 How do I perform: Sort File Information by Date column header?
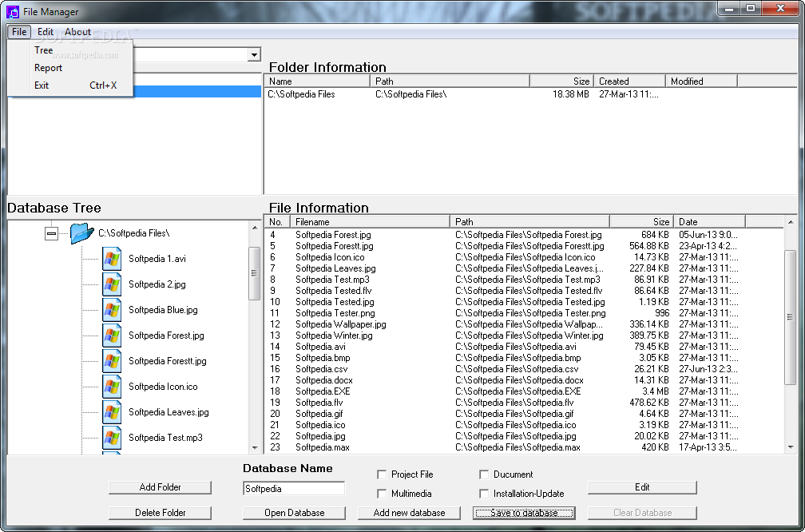click(709, 222)
